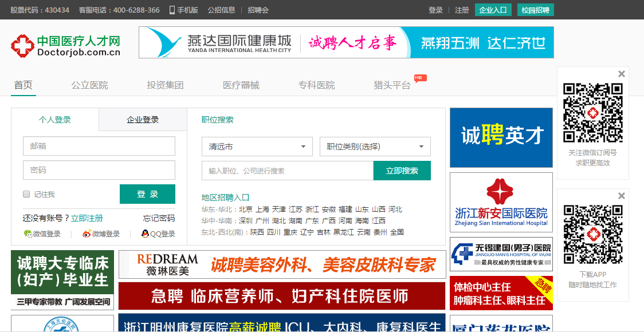This screenshot has width=644, height=332.
Task: Click the 中国医疗人才网 red cross logo
Action: (22, 46)
